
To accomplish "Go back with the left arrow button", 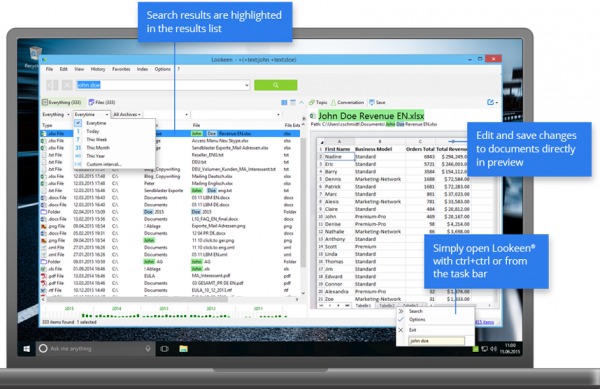I will [49, 85].
